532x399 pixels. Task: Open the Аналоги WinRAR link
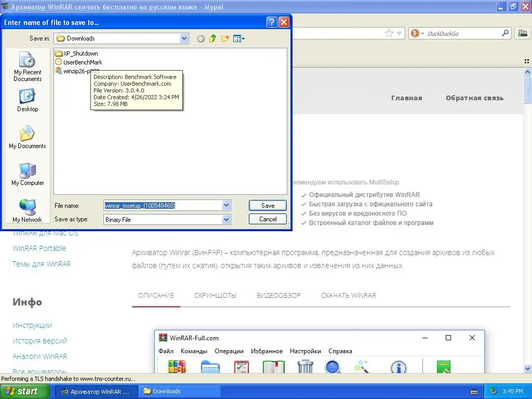coord(40,356)
